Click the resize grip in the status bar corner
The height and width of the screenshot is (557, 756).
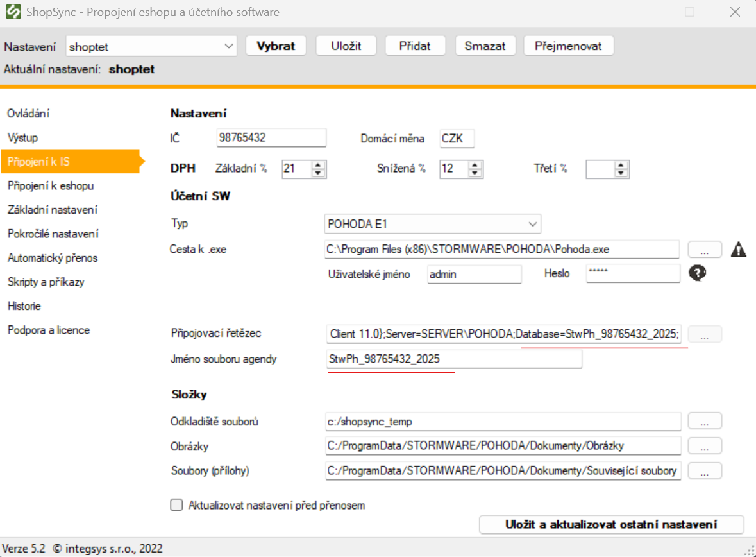[748, 549]
